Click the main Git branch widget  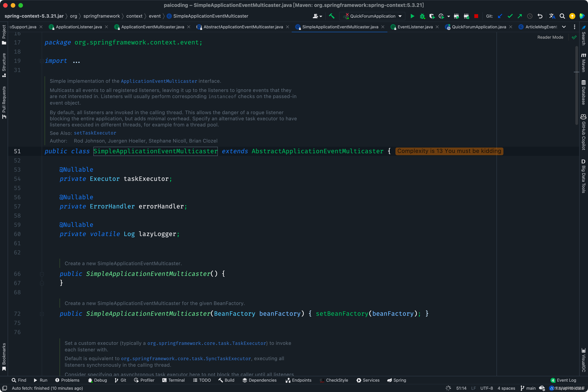coord(528,388)
